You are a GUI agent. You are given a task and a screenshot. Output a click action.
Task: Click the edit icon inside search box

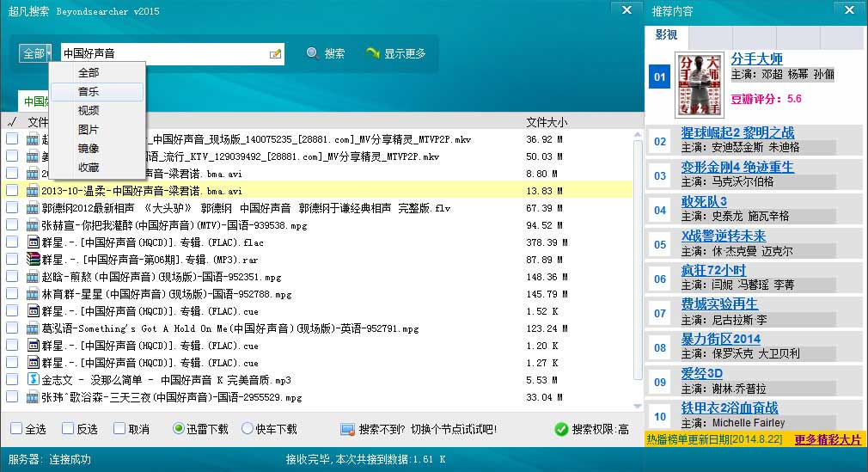(x=275, y=54)
